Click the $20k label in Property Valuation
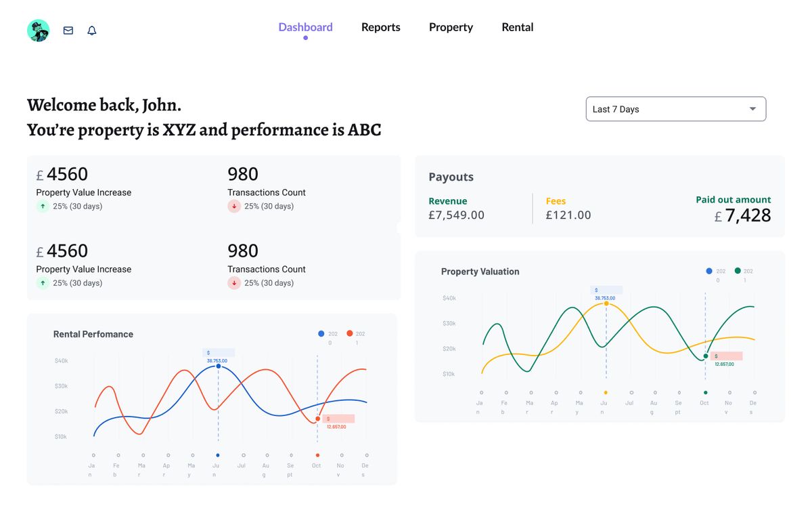The width and height of the screenshot is (812, 508). 449,349
